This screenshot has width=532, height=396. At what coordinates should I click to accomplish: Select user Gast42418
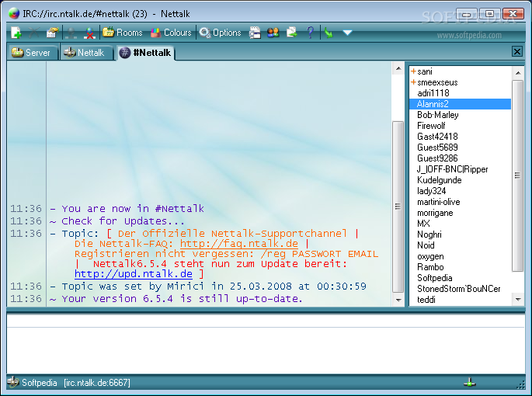[x=460, y=137]
